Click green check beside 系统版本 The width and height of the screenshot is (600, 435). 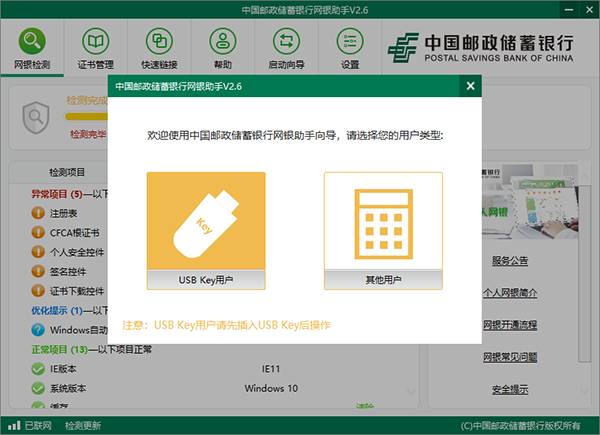coord(38,388)
